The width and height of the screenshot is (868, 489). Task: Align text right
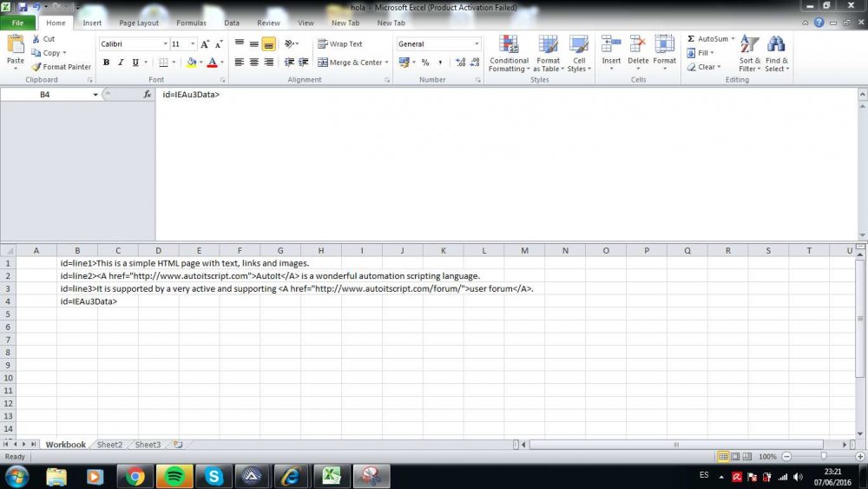coord(268,62)
